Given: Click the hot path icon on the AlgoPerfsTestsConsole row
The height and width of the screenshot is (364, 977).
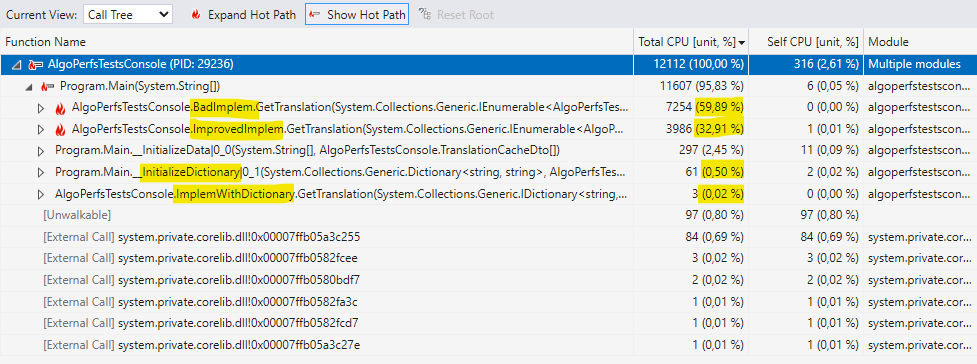Looking at the screenshot, I should point(36,64).
